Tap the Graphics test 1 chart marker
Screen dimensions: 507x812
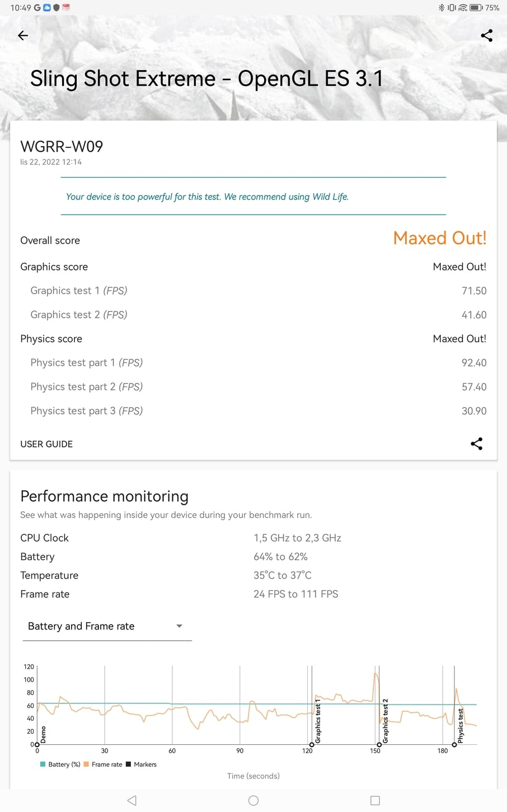pyautogui.click(x=312, y=744)
